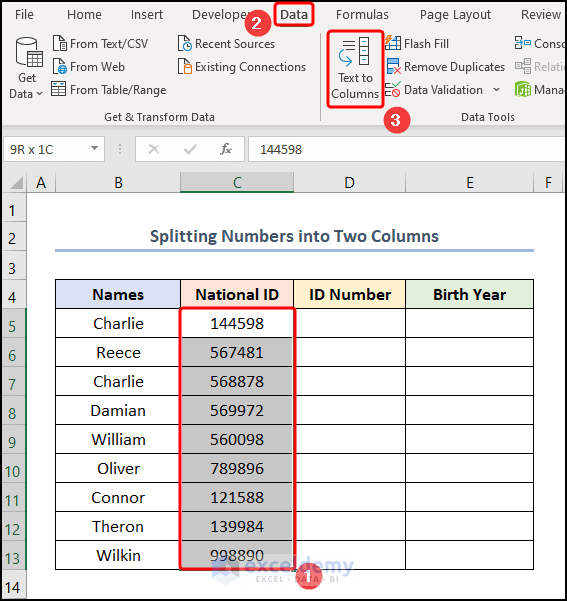
Task: Click the Names header cell
Action: click(118, 294)
